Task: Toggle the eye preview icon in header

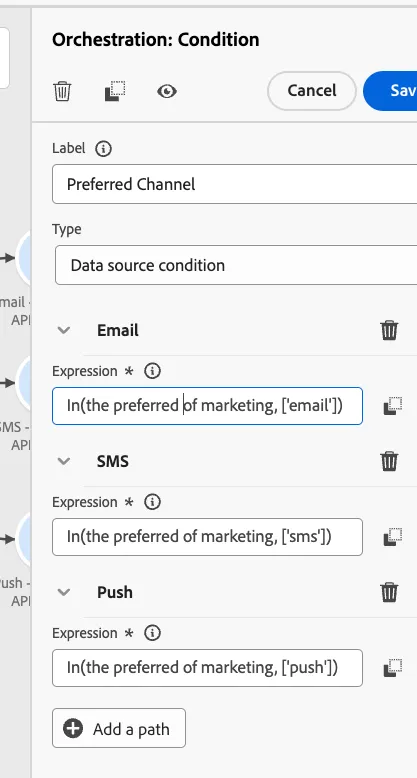Action: [167, 91]
